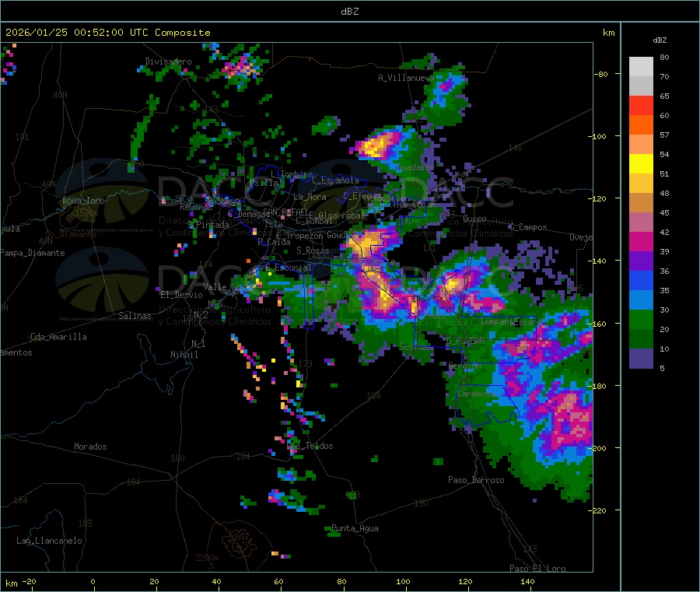Click the '-220' tick on right axis
The width and height of the screenshot is (700, 592).
(x=597, y=510)
